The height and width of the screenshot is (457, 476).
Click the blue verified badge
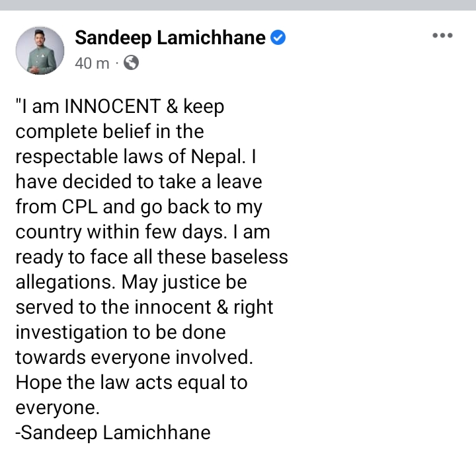tap(279, 38)
